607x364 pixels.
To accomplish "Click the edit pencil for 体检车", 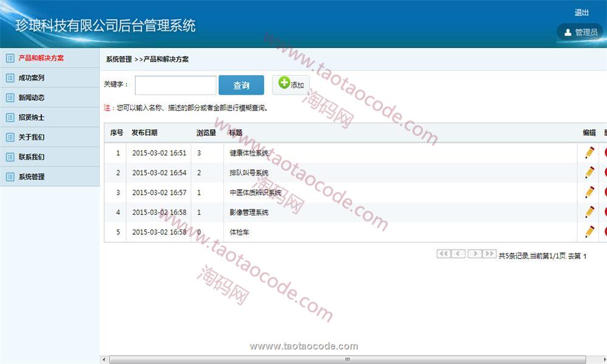I will tap(589, 232).
